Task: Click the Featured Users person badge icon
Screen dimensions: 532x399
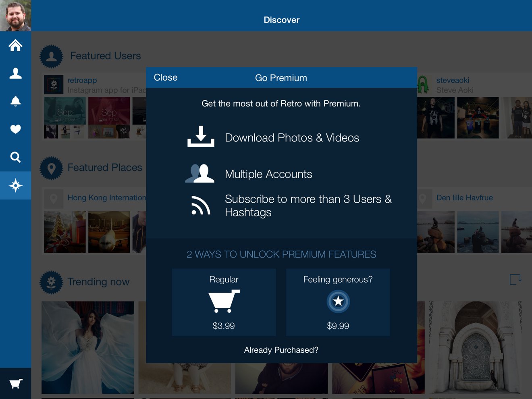Action: coord(51,56)
